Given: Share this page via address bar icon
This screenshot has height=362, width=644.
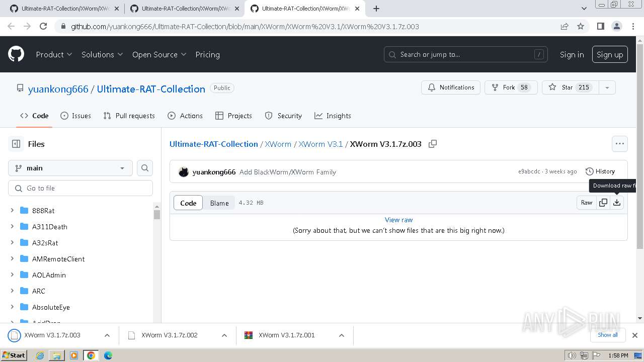Looking at the screenshot, I should point(565,27).
